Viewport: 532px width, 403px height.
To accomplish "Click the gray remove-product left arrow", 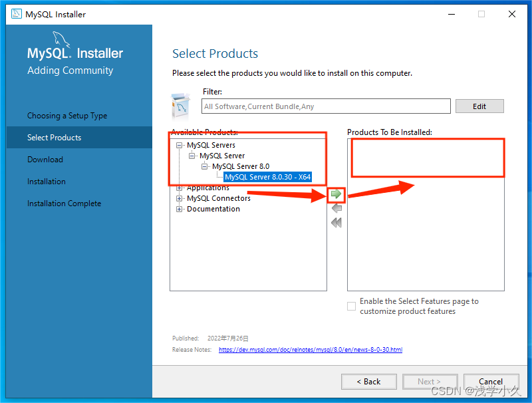I will click(x=336, y=208).
